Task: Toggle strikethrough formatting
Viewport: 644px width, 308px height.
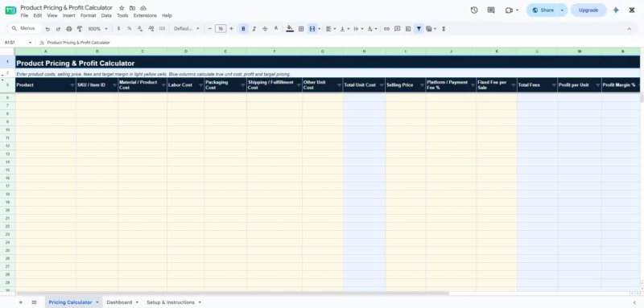Action: (265, 29)
